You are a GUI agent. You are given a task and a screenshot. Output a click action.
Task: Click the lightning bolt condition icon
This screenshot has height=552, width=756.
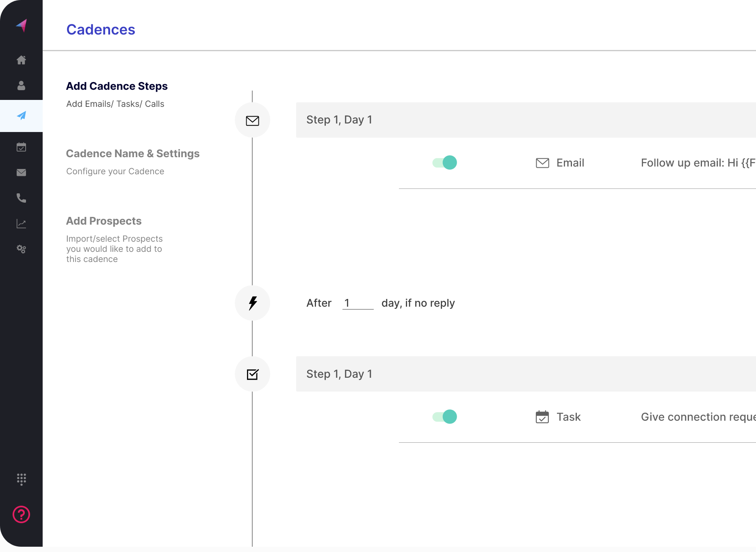point(252,303)
